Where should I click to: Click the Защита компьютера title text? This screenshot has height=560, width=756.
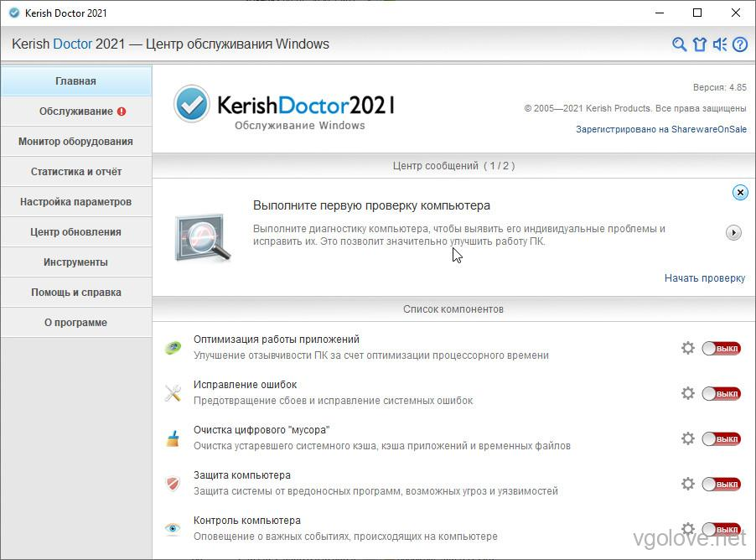click(242, 475)
